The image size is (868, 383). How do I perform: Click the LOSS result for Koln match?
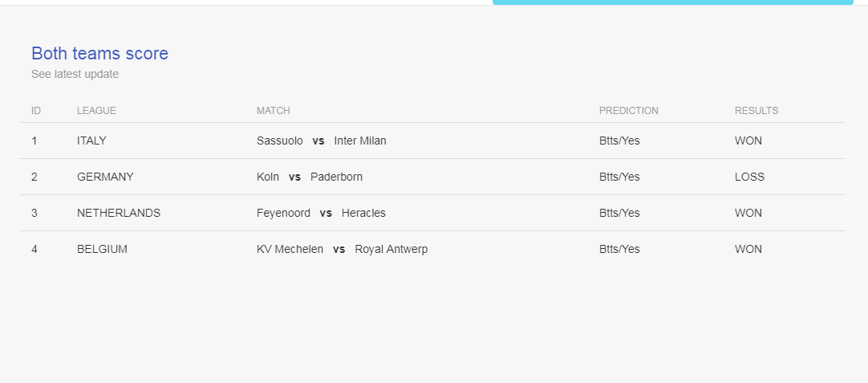point(749,177)
